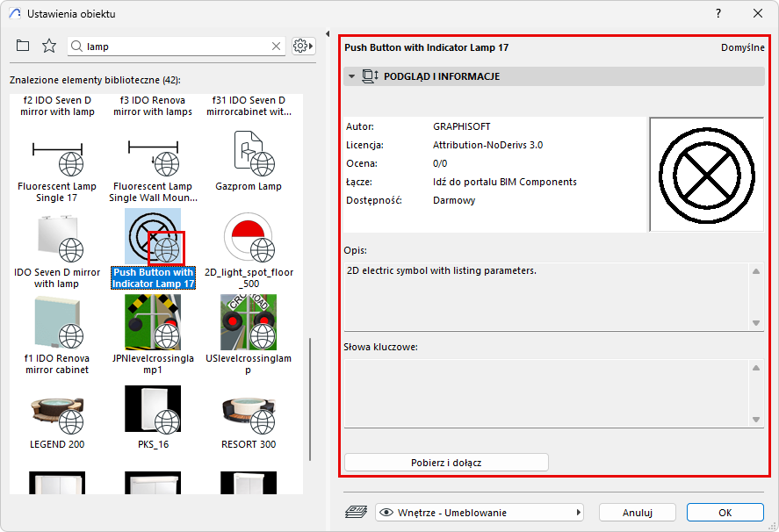Select the RESORT 300 object
Viewport: 779px width, 532px height.
tap(249, 417)
